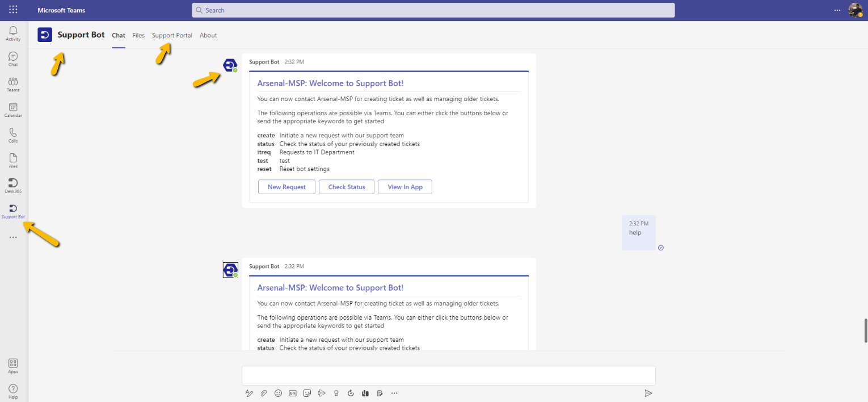Switch to the Support Portal tab
This screenshot has width=868, height=402.
[x=171, y=35]
